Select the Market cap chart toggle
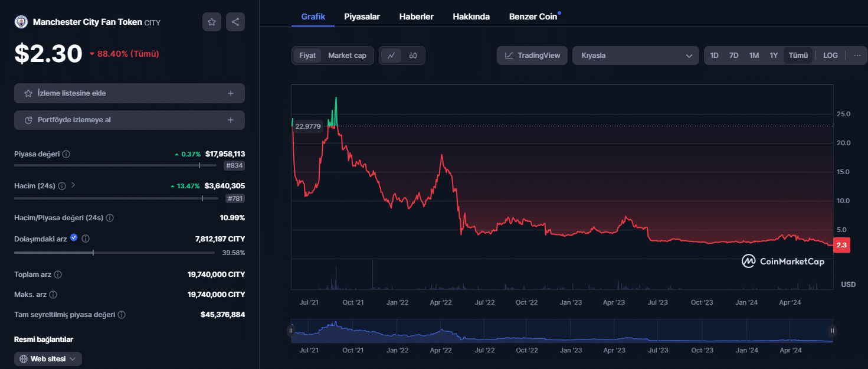 347,55
